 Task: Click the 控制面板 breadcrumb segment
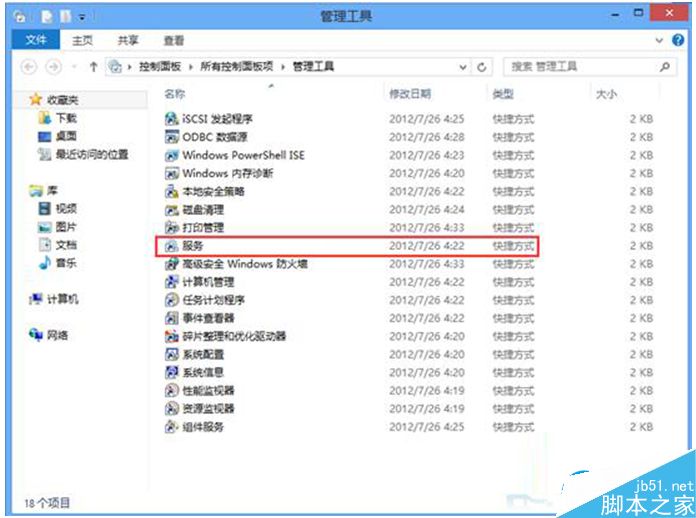(x=160, y=67)
